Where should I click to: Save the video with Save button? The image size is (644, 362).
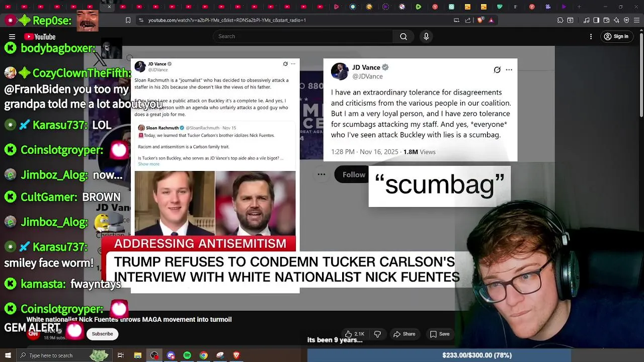(440, 334)
